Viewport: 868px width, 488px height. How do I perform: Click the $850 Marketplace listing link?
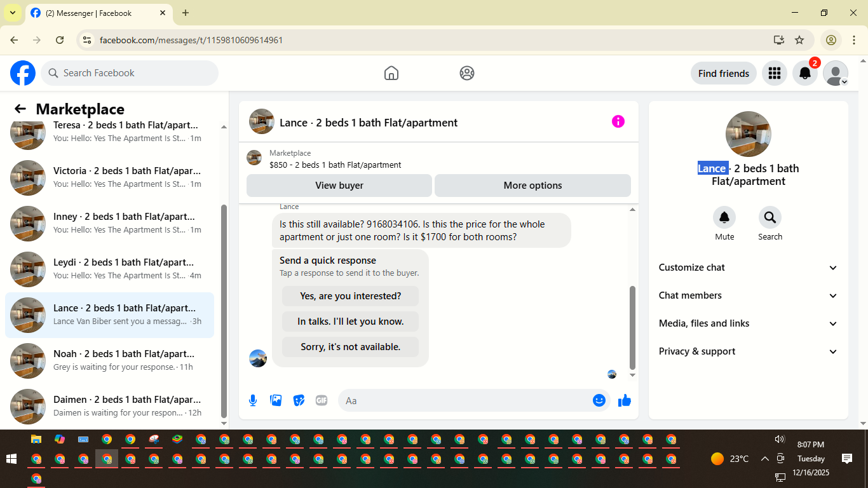[x=335, y=165]
